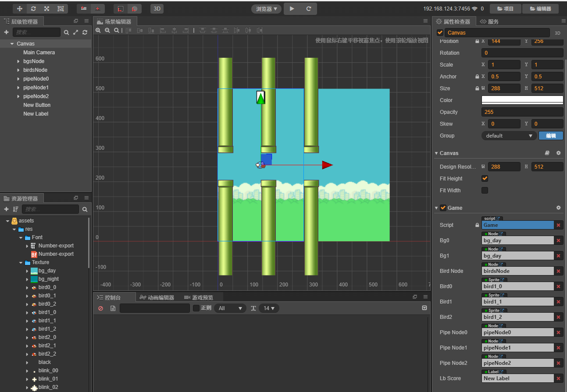Image resolution: width=567 pixels, height=392 pixels.
Task: Reset scene zoom with third magnifier
Action: pos(116,31)
